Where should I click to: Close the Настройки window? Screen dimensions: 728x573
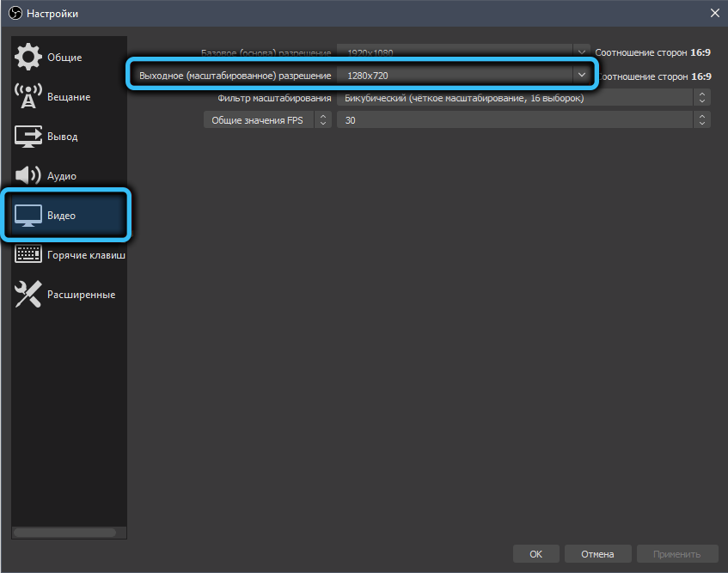pos(714,13)
